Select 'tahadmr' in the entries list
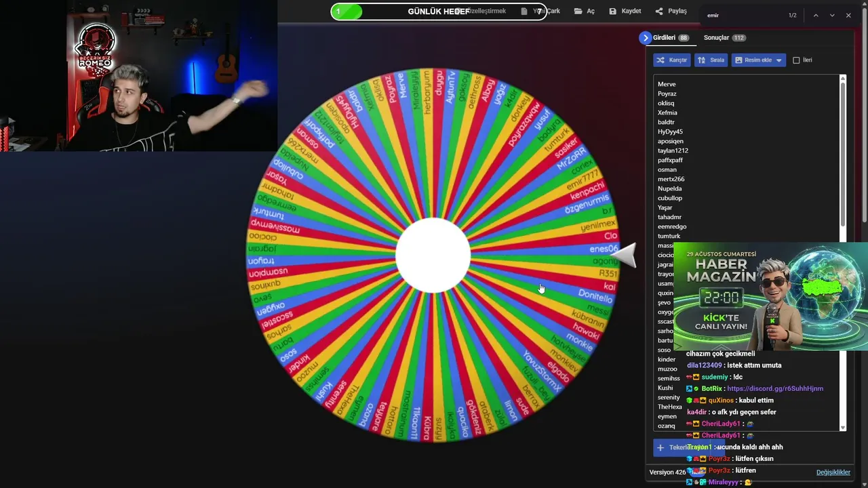This screenshot has height=488, width=868. (x=669, y=218)
